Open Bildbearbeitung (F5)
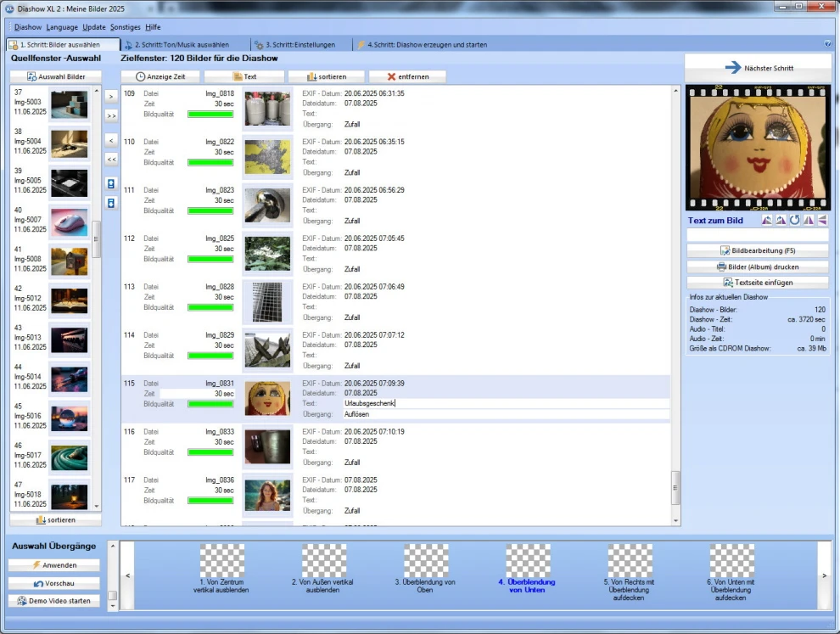This screenshot has height=634, width=840. tap(758, 251)
